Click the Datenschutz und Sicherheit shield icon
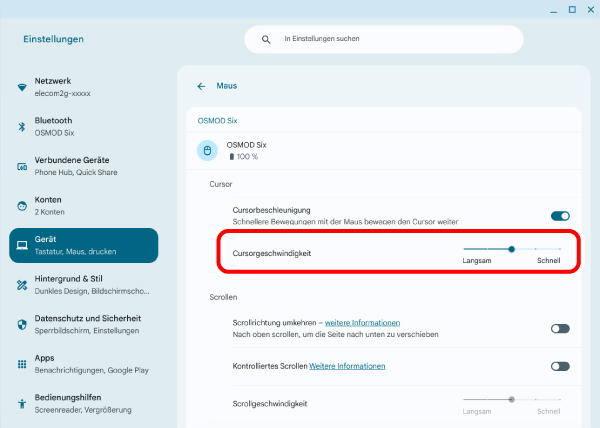Screen dimensions: 600x428 (x=22, y=324)
